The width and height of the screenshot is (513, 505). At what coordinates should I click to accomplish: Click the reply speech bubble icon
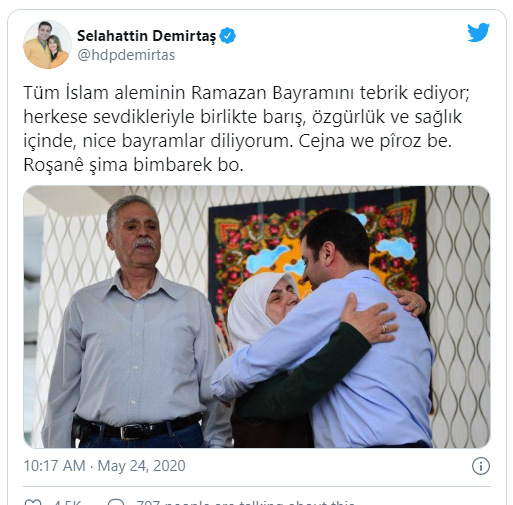(116, 502)
